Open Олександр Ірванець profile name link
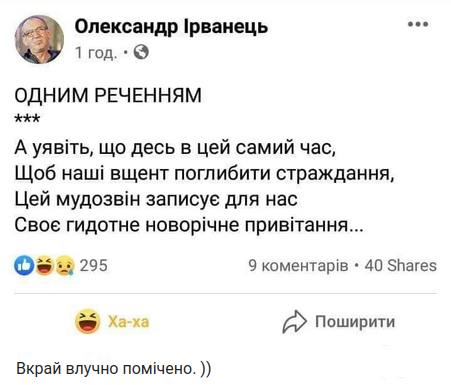The width and height of the screenshot is (451, 385). (x=171, y=26)
